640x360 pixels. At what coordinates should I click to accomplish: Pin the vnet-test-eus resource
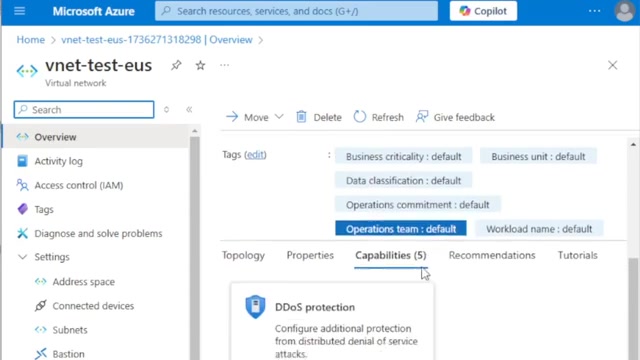click(176, 65)
